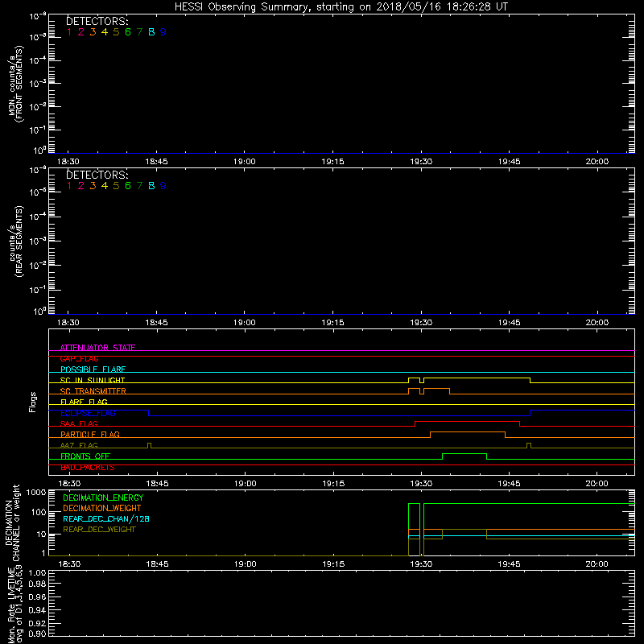Click yellow detector 4 in front segments legend
The width and height of the screenshot is (644, 644).
pos(105,32)
